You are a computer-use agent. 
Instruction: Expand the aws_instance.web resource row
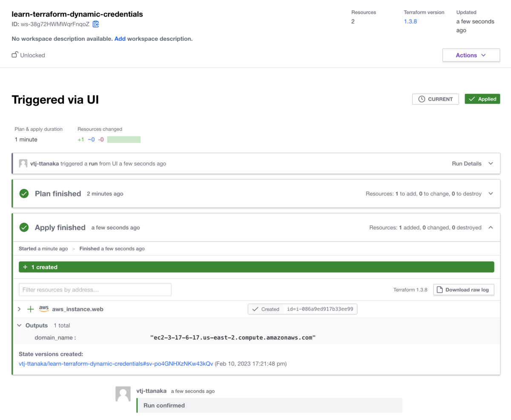click(x=19, y=309)
